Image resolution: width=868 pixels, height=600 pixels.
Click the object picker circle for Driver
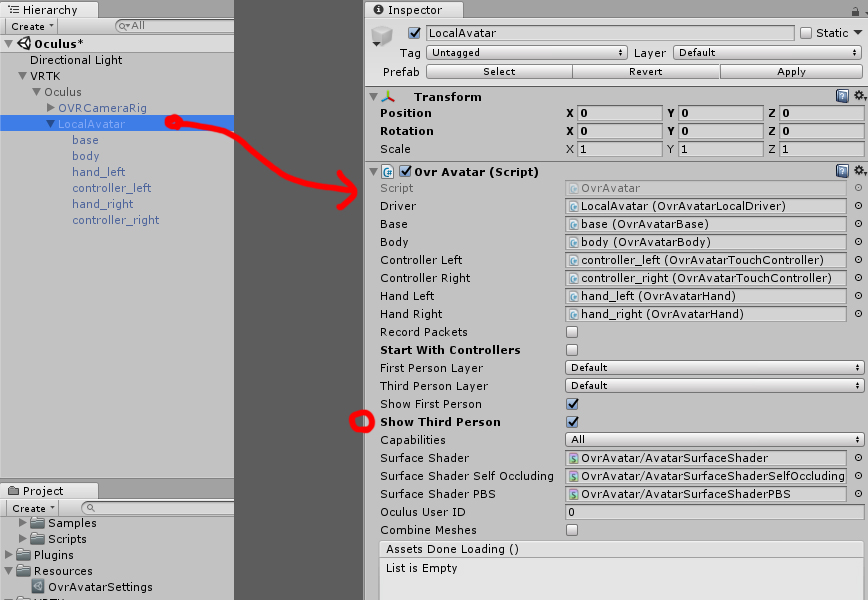(x=858, y=206)
